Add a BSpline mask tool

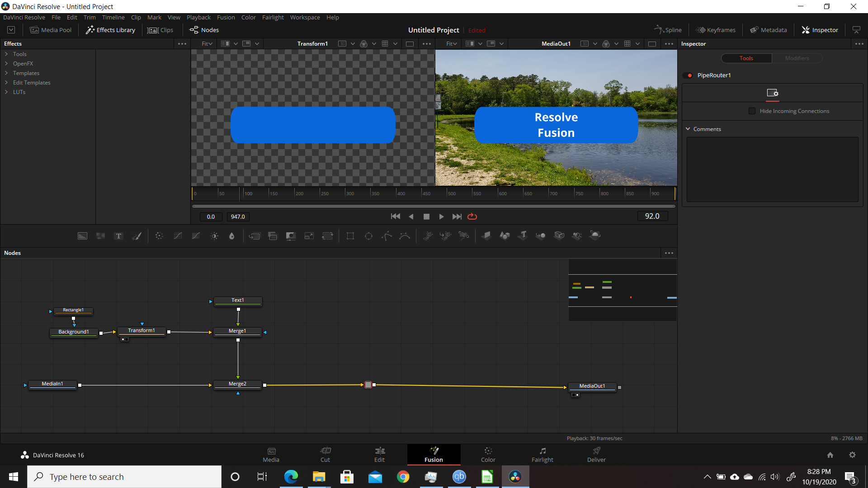click(x=405, y=236)
